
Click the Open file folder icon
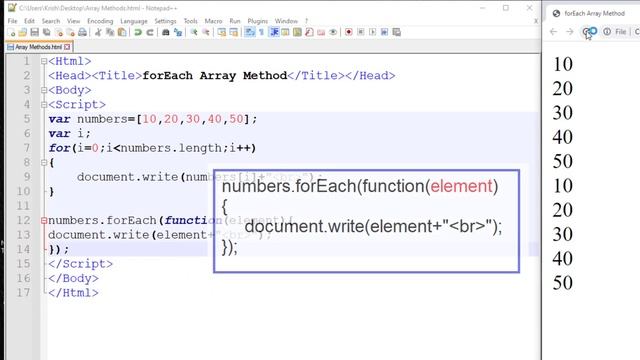[23, 32]
